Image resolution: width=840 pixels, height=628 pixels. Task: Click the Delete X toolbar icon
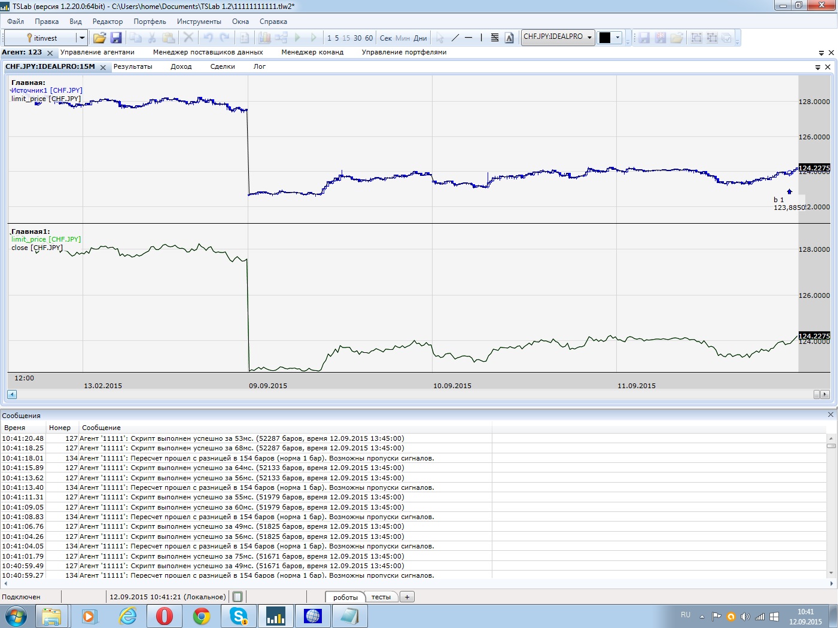(188, 38)
